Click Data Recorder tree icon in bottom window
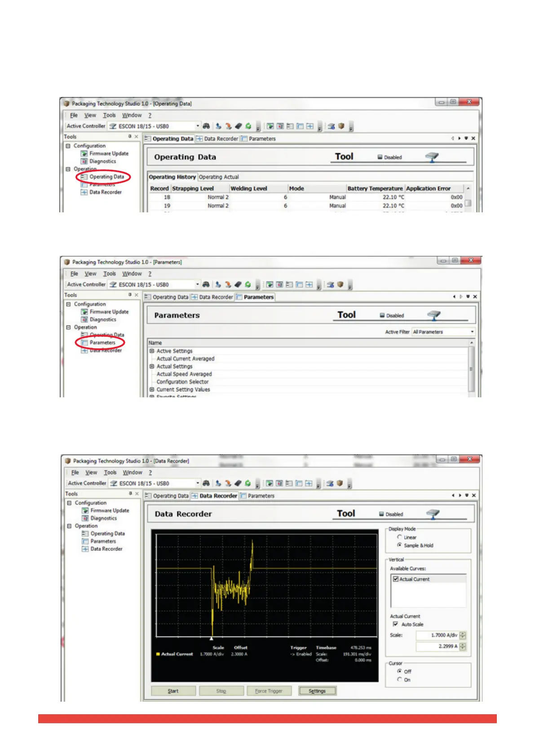 pos(84,549)
